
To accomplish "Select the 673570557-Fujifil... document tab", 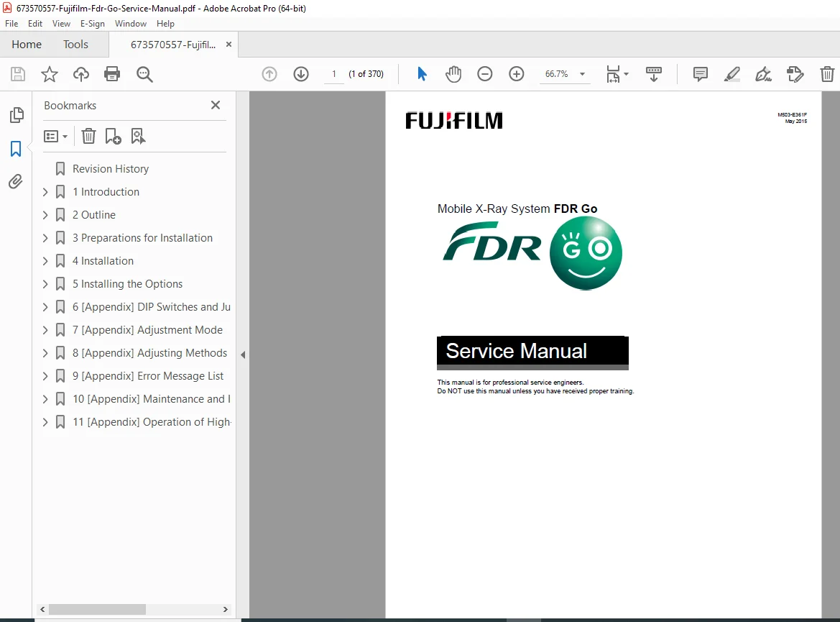I will pyautogui.click(x=173, y=45).
